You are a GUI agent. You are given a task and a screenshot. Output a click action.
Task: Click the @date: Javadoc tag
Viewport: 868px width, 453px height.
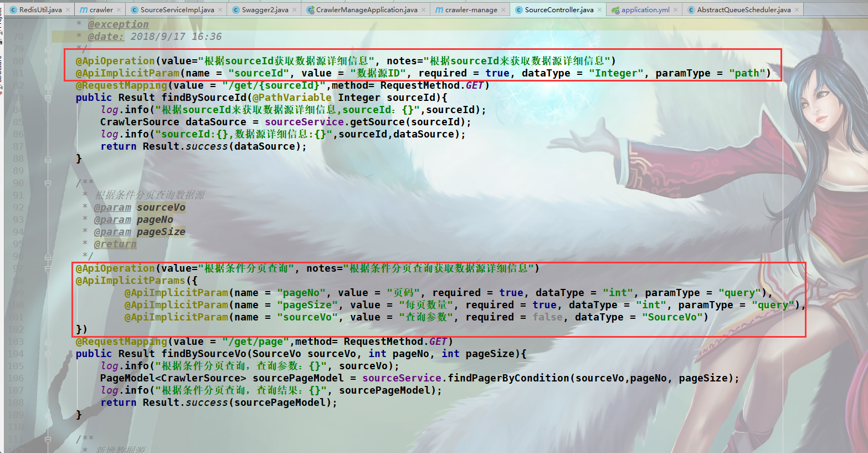pos(106,37)
